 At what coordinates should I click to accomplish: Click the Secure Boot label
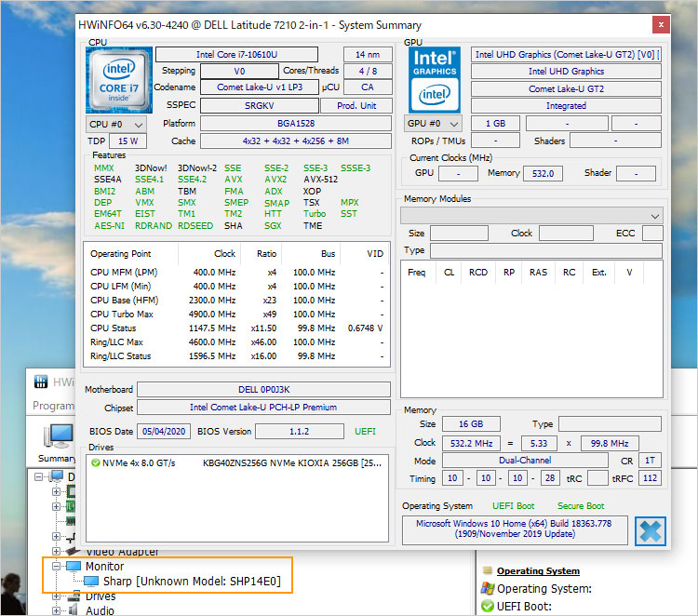(581, 506)
